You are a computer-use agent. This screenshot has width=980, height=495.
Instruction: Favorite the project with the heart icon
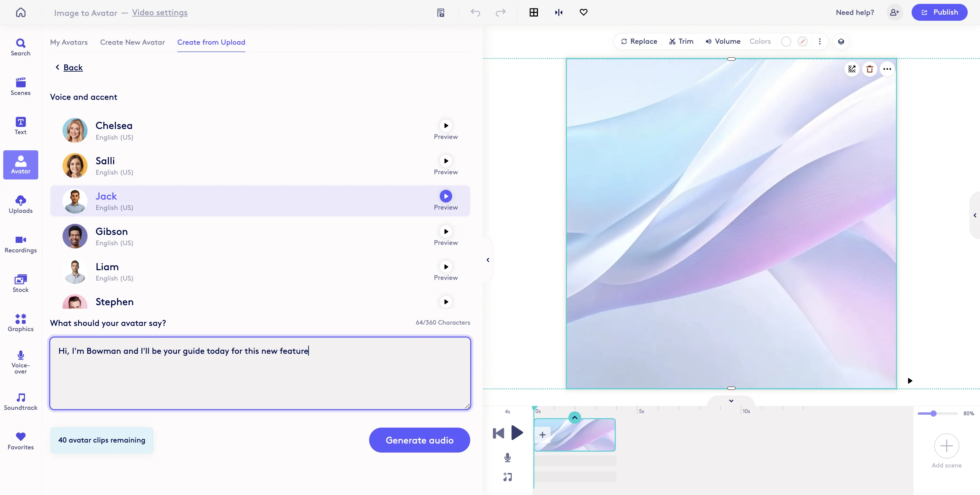click(x=583, y=13)
